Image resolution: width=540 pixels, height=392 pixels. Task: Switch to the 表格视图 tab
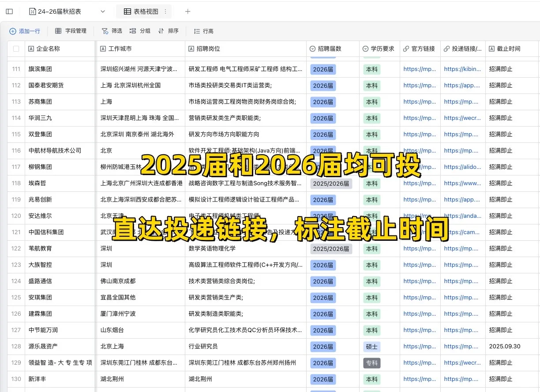click(140, 11)
